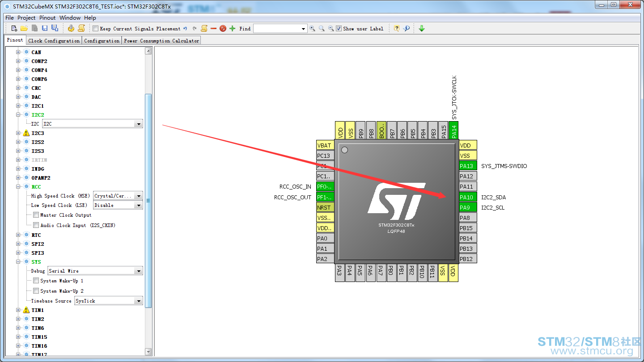Enable Audio Clock Input (I2S_CKIN) checkbox
Viewport: 644px width, 362px height.
(36, 225)
